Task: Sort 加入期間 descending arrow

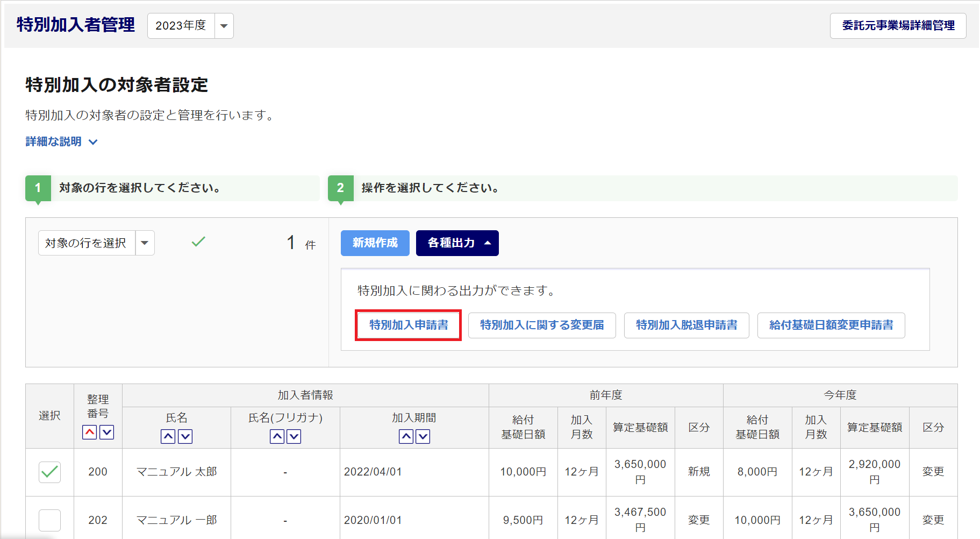Action: [x=423, y=436]
